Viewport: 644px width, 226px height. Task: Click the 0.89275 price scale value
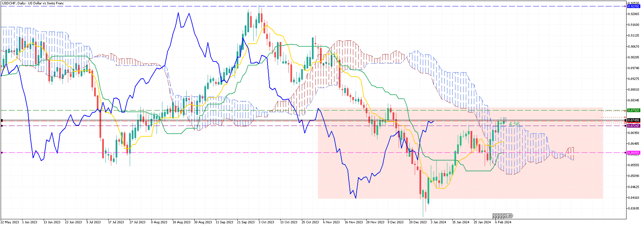(634, 79)
